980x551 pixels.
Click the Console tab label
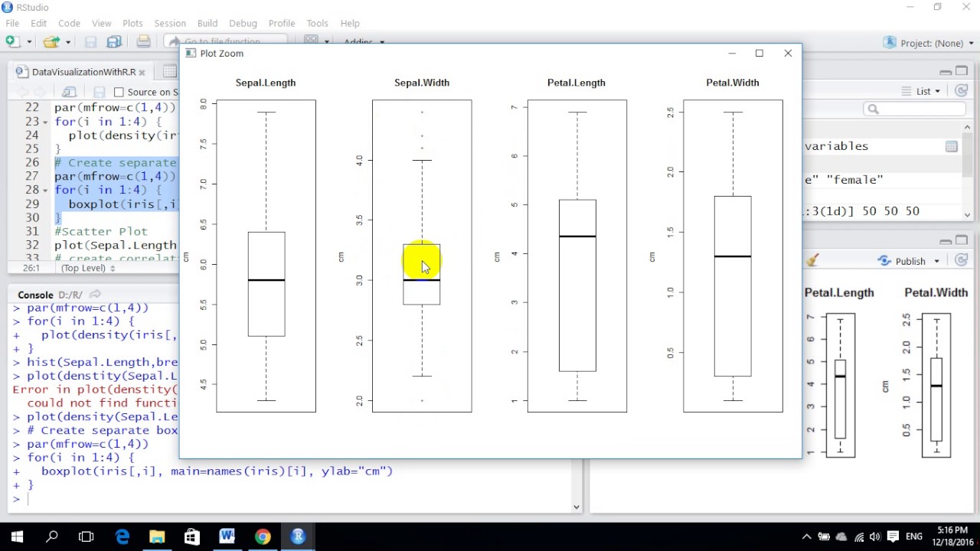[35, 295]
